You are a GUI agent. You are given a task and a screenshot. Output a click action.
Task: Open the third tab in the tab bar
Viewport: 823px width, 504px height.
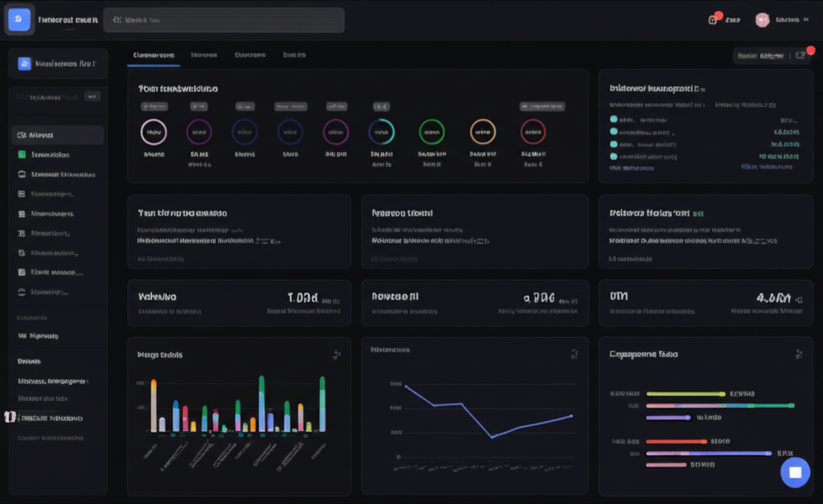250,55
